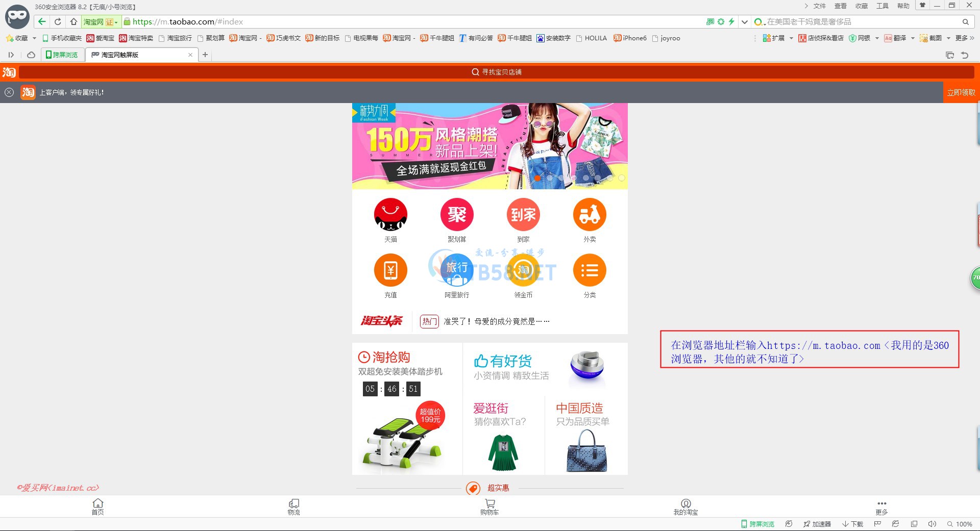
Task: Open the 中国质造 handbag card
Action: [x=586, y=435]
